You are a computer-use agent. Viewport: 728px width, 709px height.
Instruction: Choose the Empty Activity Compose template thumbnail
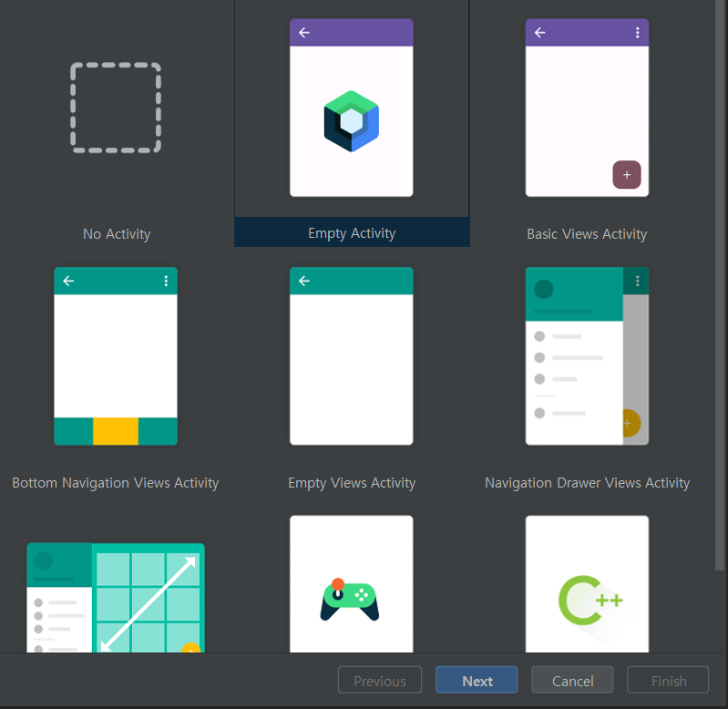point(352,108)
